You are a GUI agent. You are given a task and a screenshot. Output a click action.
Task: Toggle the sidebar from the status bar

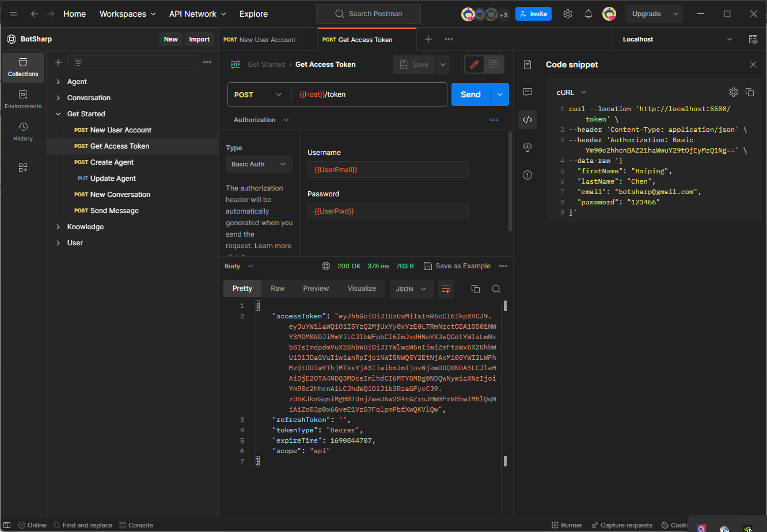[x=7, y=525]
